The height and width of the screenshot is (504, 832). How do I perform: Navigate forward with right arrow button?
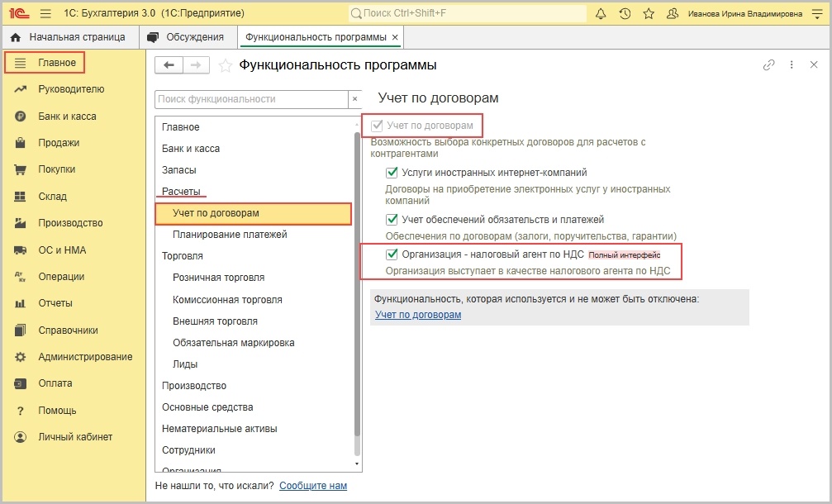196,64
